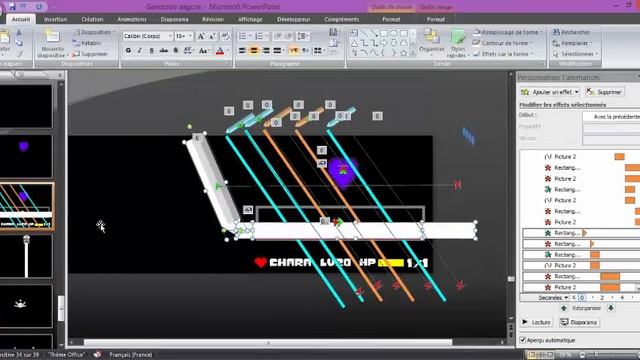Click Remplacer in the ribbon
Viewport: 640px width, 360px height.
pyautogui.click(x=571, y=43)
